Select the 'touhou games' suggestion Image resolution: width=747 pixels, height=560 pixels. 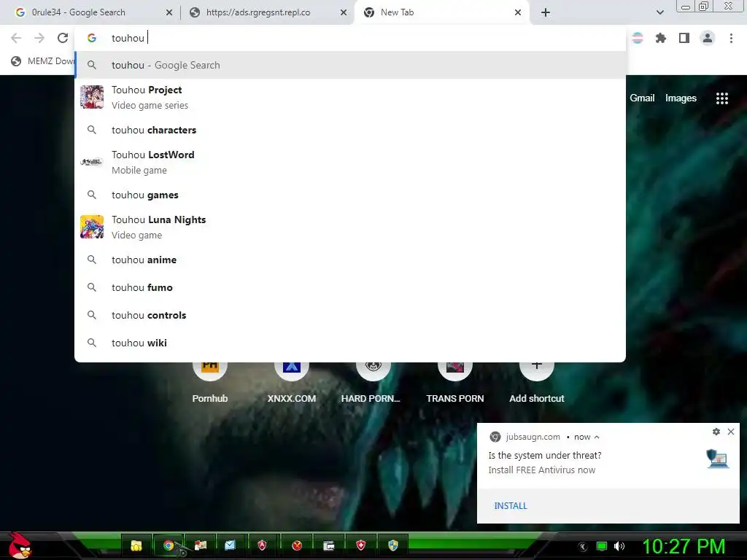coord(350,195)
